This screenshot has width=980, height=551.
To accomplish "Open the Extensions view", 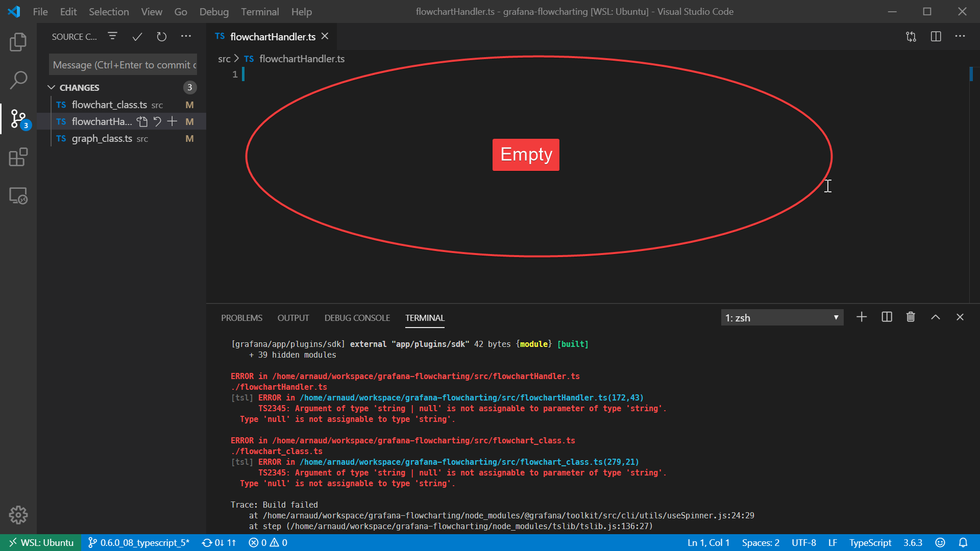I will click(18, 158).
